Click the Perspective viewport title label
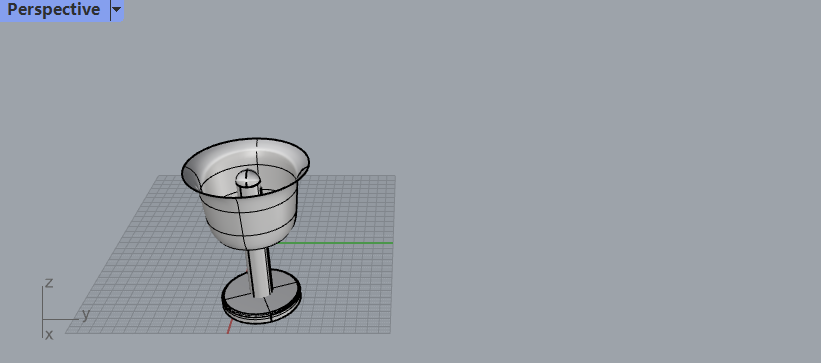Viewport: 821px width, 363px height. 54,9
